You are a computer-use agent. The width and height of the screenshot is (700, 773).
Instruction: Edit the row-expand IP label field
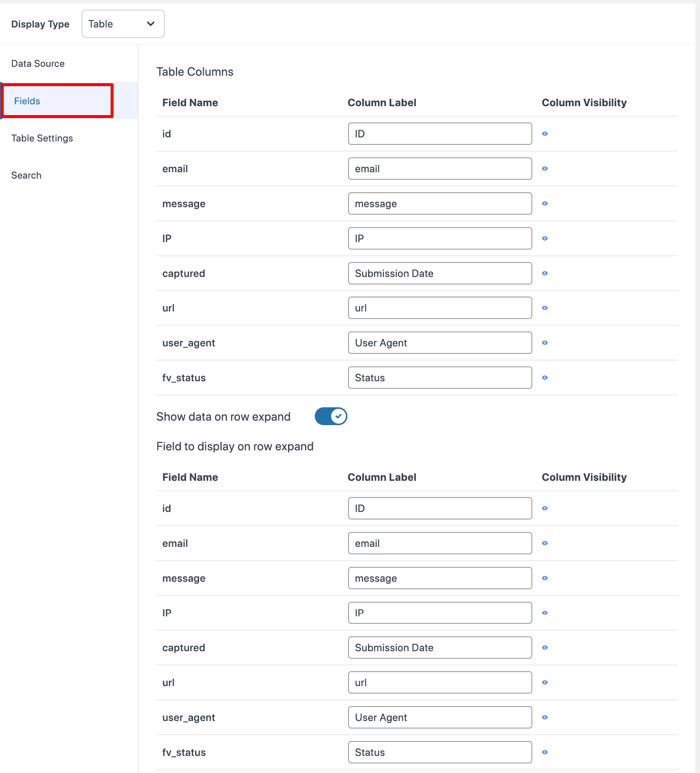(x=440, y=613)
